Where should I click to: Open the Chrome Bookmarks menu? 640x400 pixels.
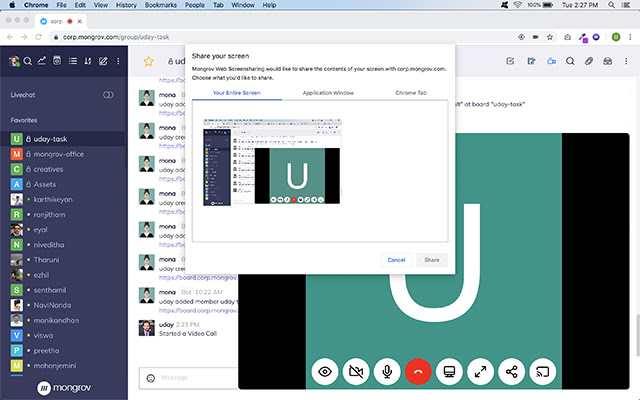click(x=161, y=5)
